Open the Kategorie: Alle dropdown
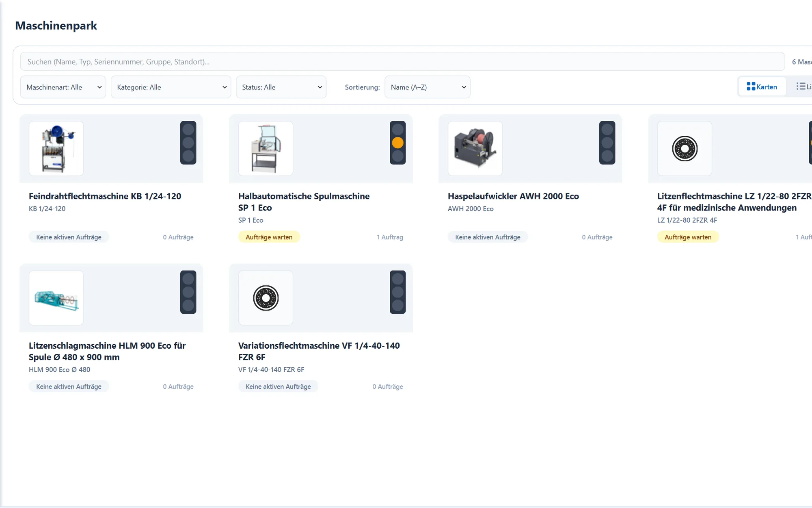This screenshot has height=508, width=812. pyautogui.click(x=171, y=87)
